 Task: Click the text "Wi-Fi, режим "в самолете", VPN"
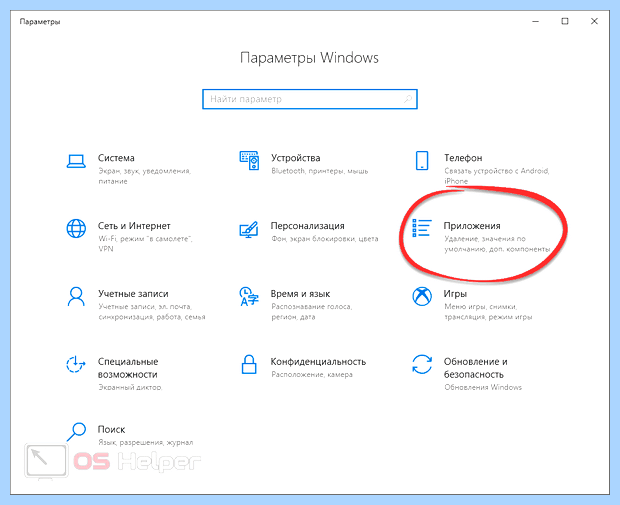pyautogui.click(x=145, y=244)
